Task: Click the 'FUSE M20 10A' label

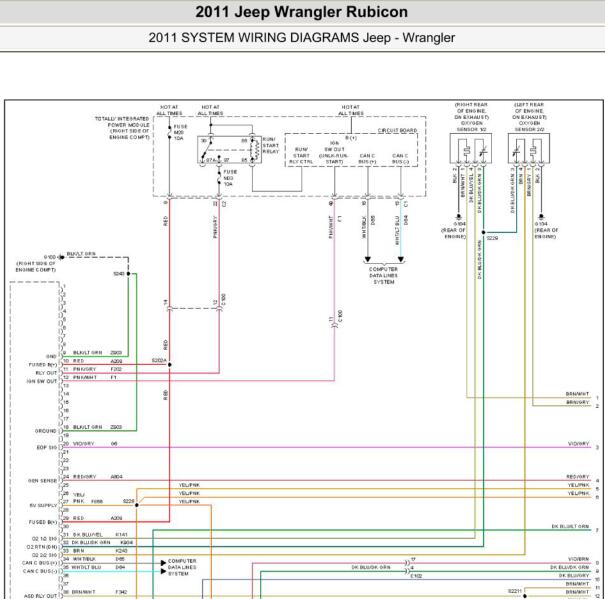Action: tap(180, 132)
